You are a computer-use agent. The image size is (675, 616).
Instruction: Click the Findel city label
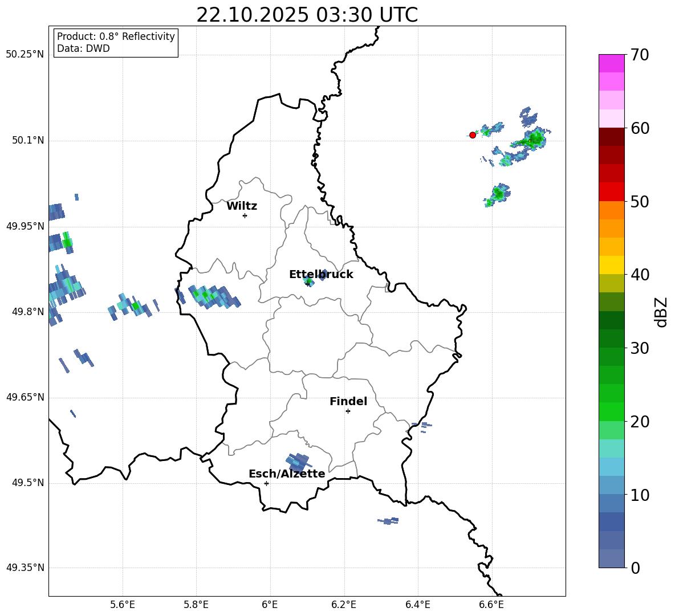pyautogui.click(x=348, y=401)
